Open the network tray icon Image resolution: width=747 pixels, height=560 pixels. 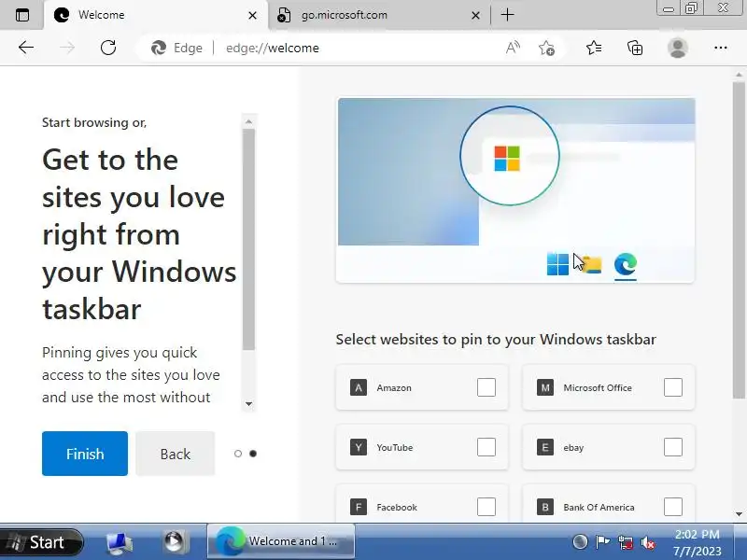pos(625,542)
